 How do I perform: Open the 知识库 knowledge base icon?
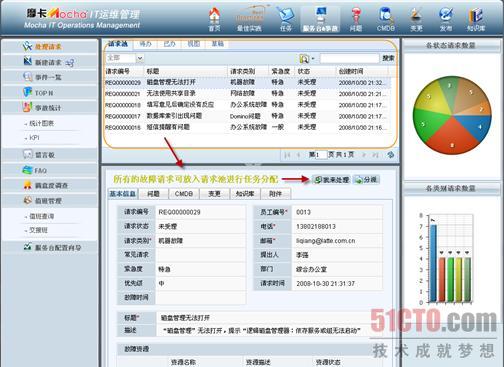coord(476,20)
